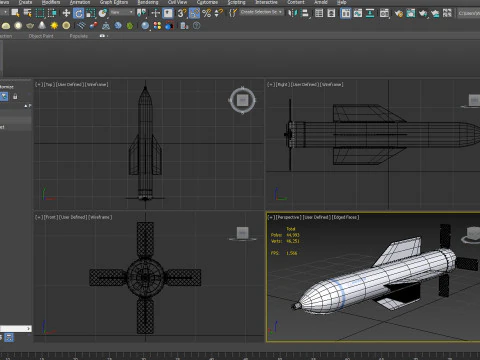Screen dimensions: 480x360
Task: Toggle Spinner Snap
Action: [219, 13]
